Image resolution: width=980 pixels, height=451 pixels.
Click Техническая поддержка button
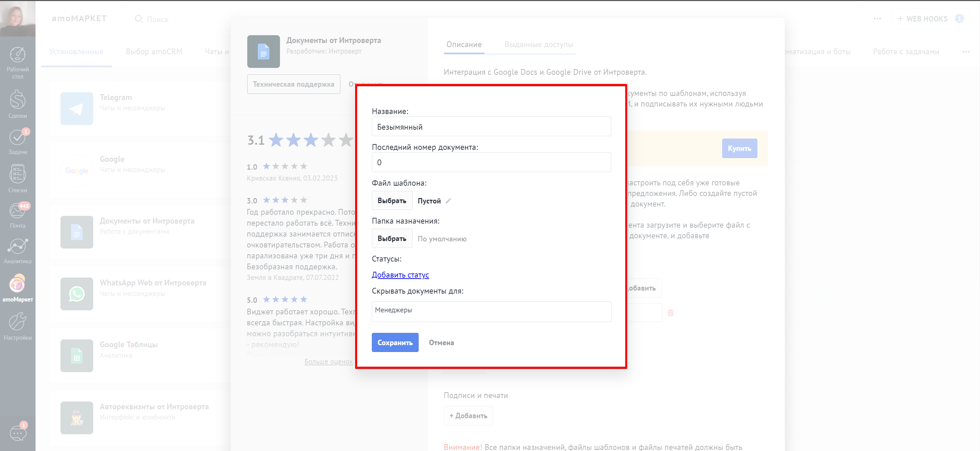tap(293, 84)
